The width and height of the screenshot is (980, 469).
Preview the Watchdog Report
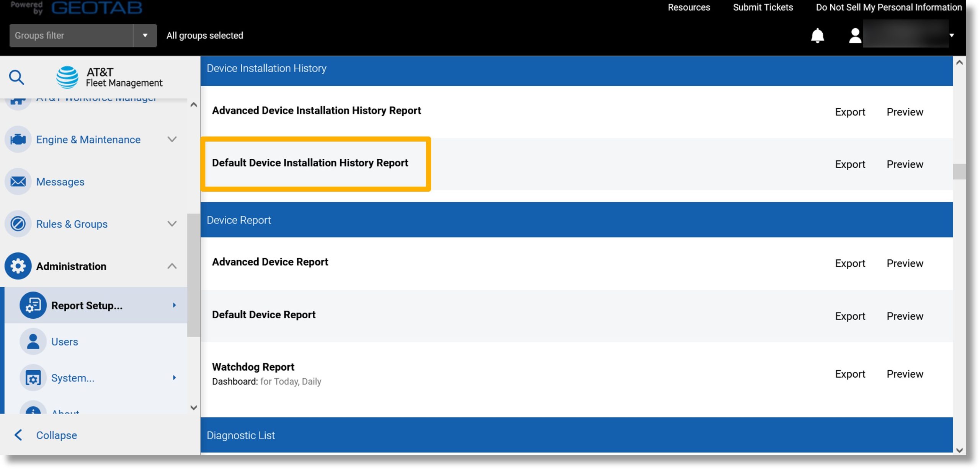(x=905, y=374)
